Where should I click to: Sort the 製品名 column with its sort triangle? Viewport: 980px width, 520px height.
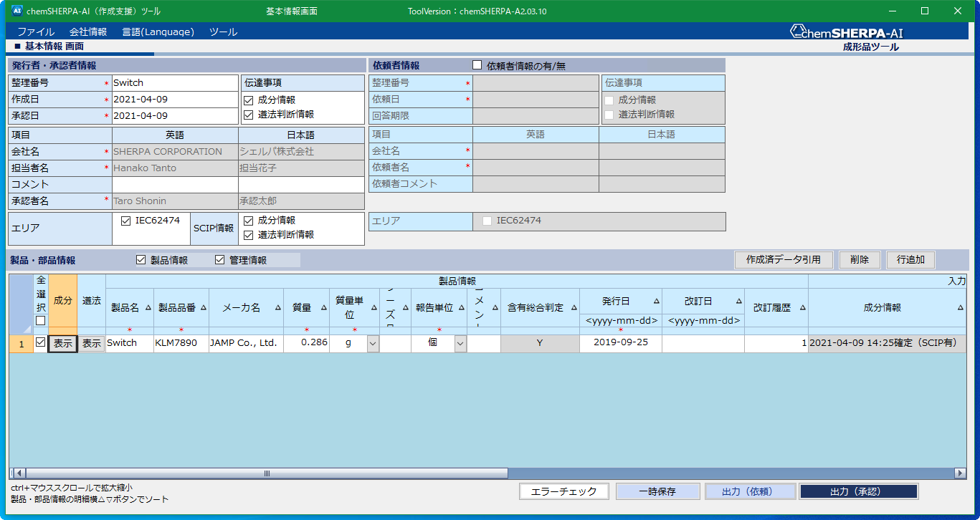(x=148, y=307)
